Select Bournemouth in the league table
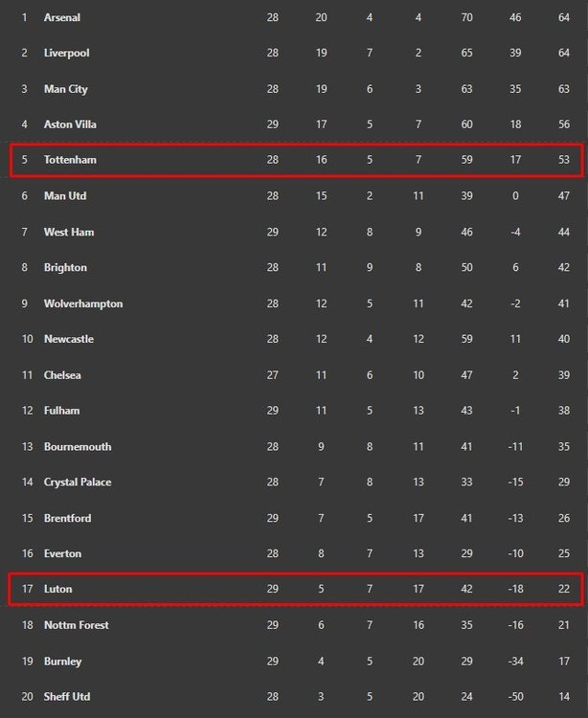Viewport: 588px width, 718px height. pyautogui.click(x=78, y=446)
